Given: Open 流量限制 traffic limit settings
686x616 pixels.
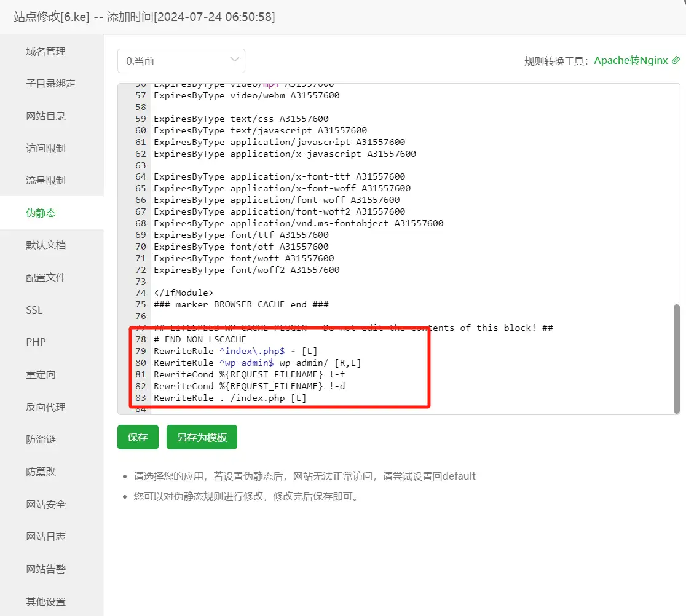Looking at the screenshot, I should pyautogui.click(x=45, y=180).
